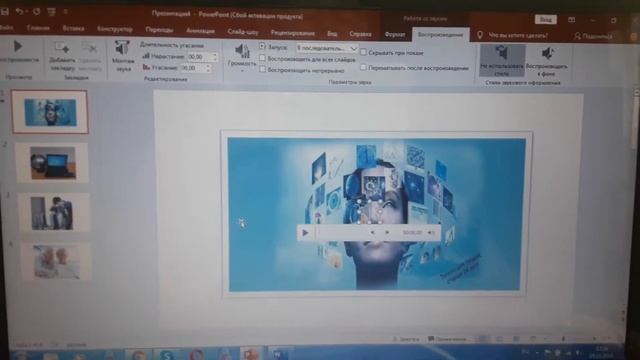Screen dimensions: 640x360
Task: Open the Громкость volume menu
Action: click(242, 58)
